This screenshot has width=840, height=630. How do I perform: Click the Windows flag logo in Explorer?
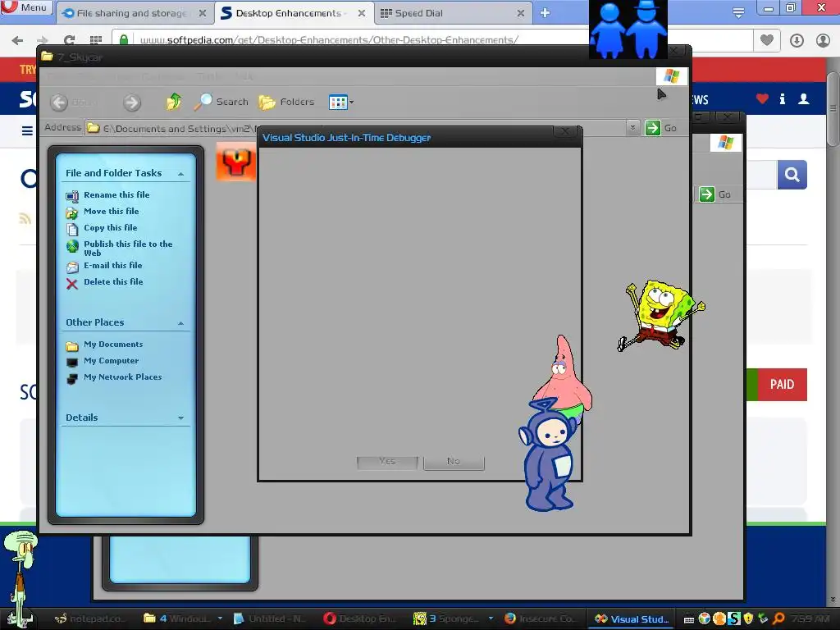[x=671, y=76]
